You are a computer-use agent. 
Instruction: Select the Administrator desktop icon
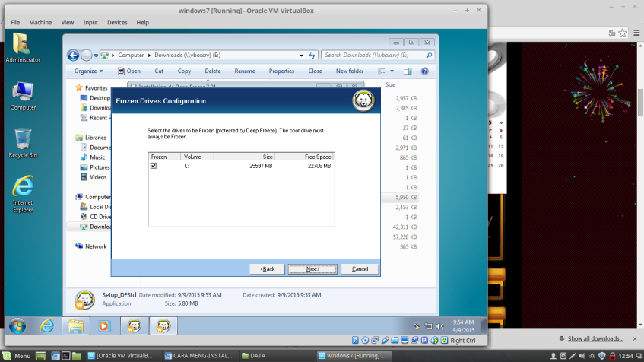coord(23,48)
